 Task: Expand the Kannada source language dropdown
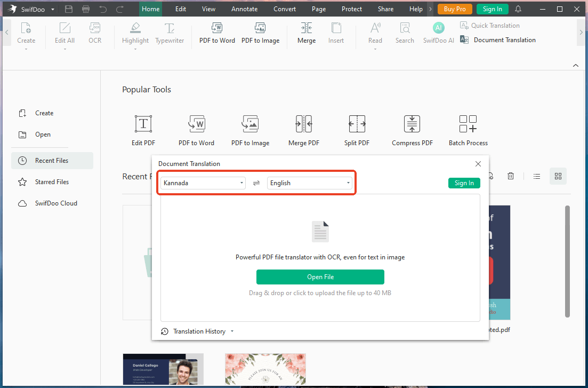[x=203, y=183]
